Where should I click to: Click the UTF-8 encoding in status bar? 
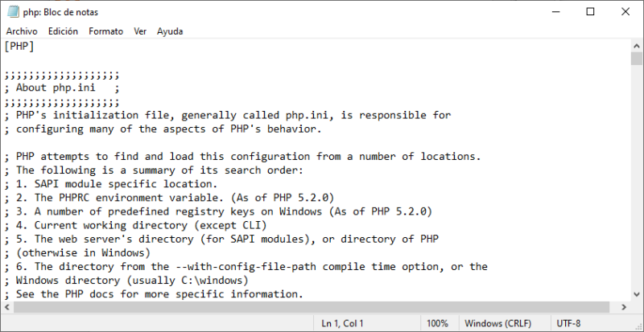[568, 323]
